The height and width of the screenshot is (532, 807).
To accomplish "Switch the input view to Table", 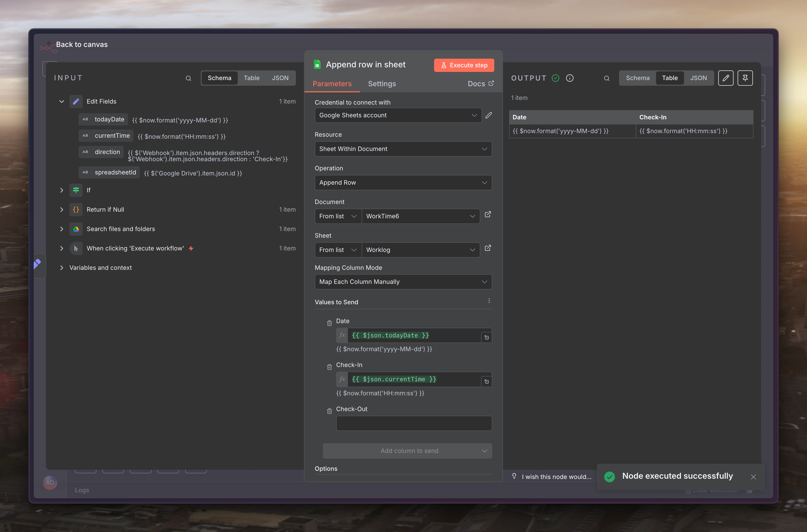I will point(251,78).
